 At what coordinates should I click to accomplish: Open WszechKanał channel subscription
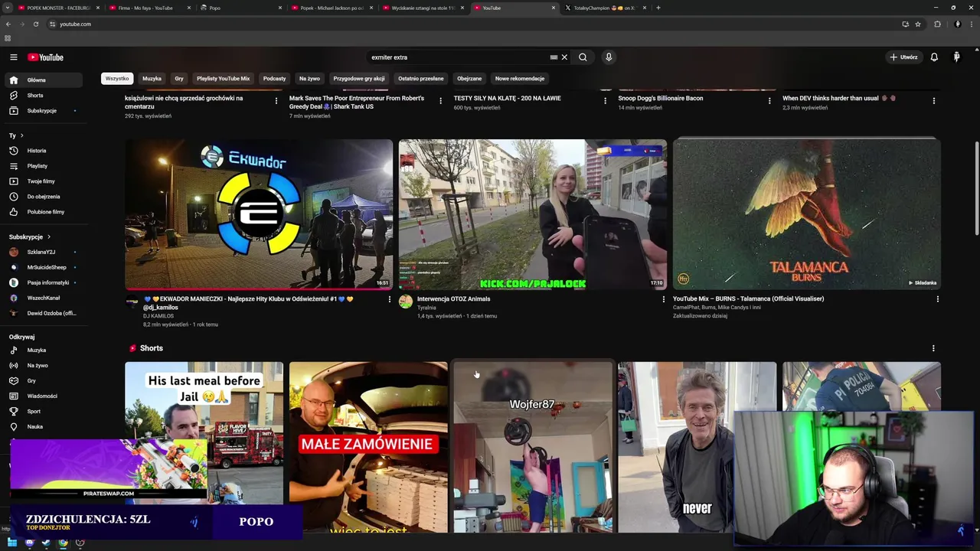click(x=44, y=298)
